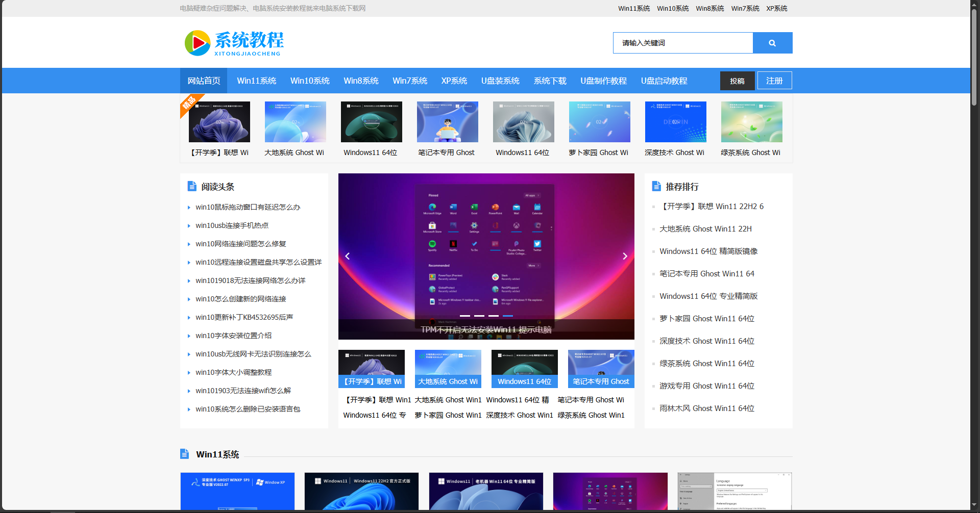Click the 注册 button
Screen dimensions: 980x513
click(774, 80)
